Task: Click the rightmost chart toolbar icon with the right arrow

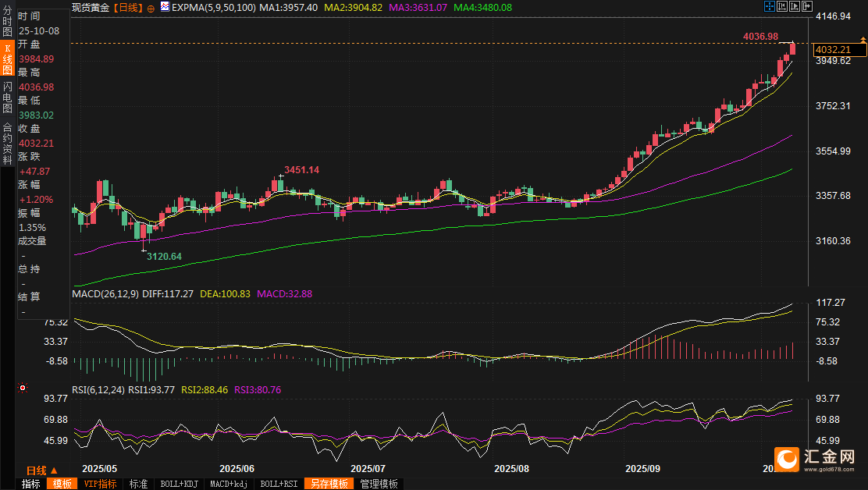Action: pyautogui.click(x=807, y=6)
